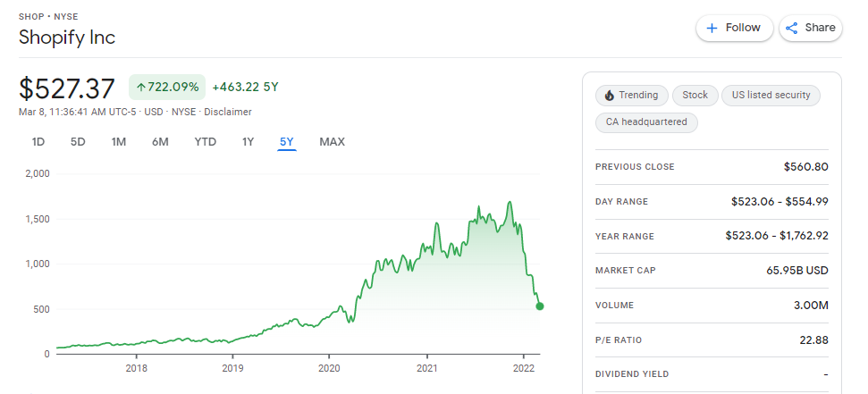Viewport: 868px width, 394px height.
Task: Click the 22.88 P/E ratio value
Action: pyautogui.click(x=813, y=340)
